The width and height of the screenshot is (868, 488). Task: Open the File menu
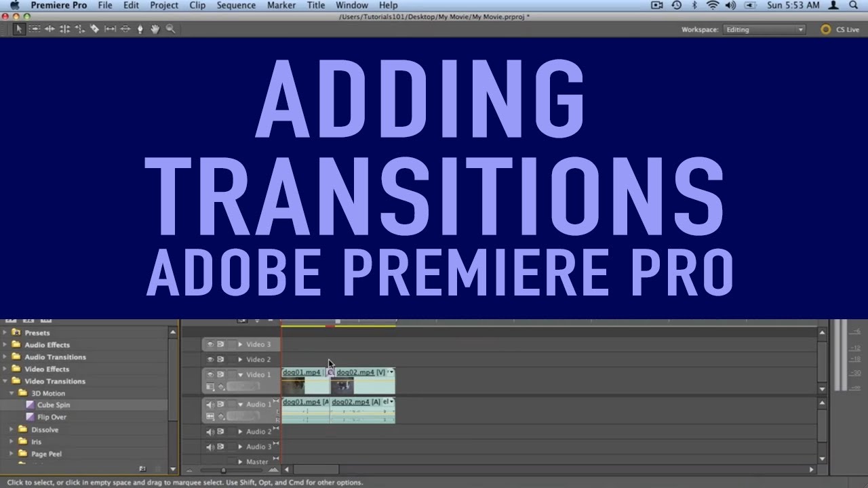click(105, 5)
